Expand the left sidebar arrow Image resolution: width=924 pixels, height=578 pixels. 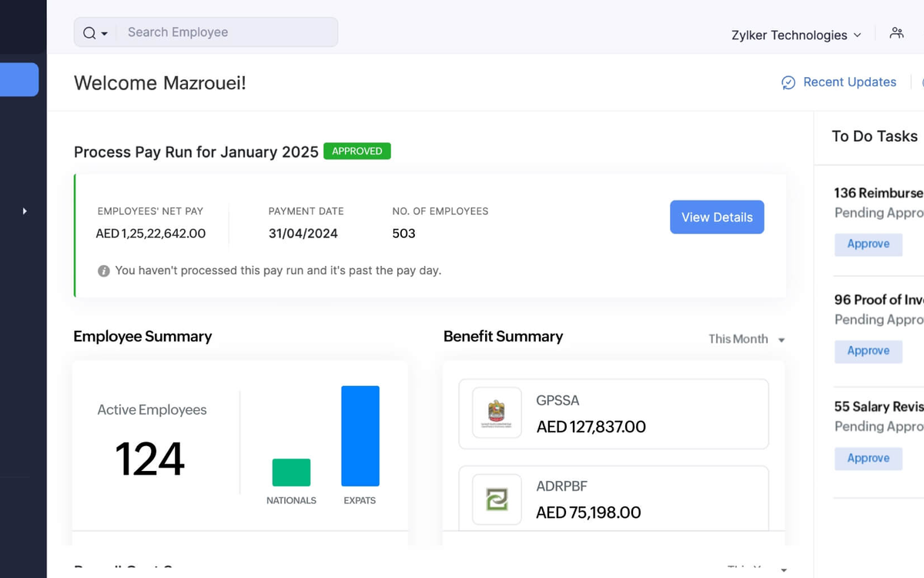click(25, 210)
